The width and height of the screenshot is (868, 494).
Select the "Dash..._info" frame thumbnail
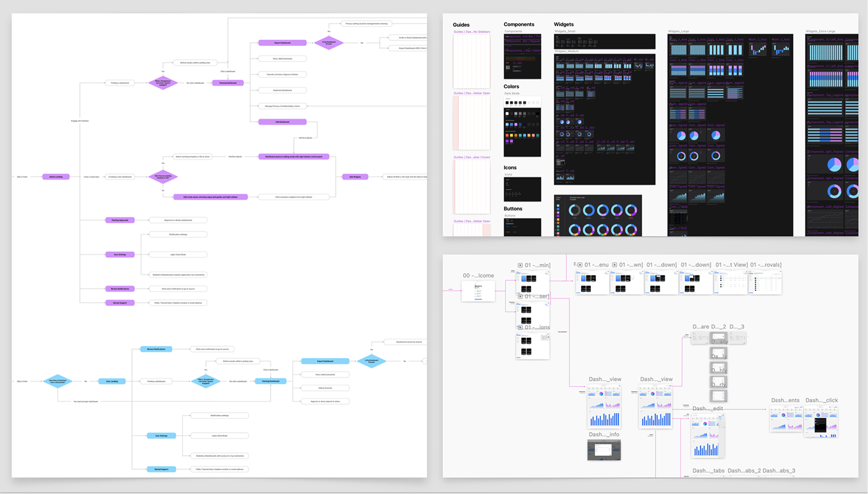click(604, 450)
